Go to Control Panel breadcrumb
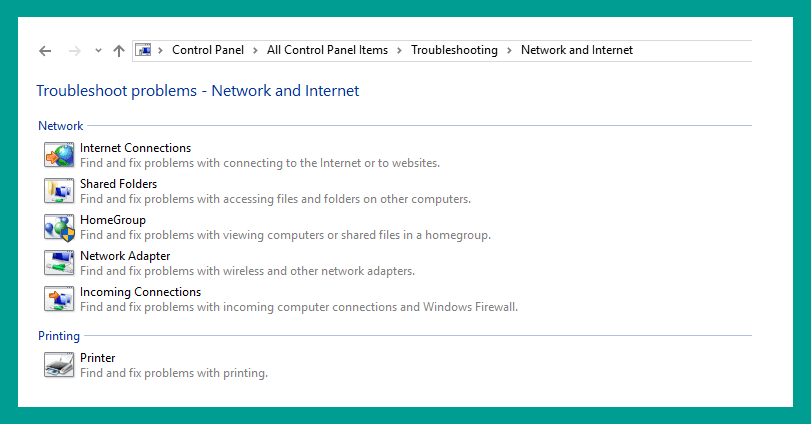This screenshot has width=811, height=424. (208, 50)
